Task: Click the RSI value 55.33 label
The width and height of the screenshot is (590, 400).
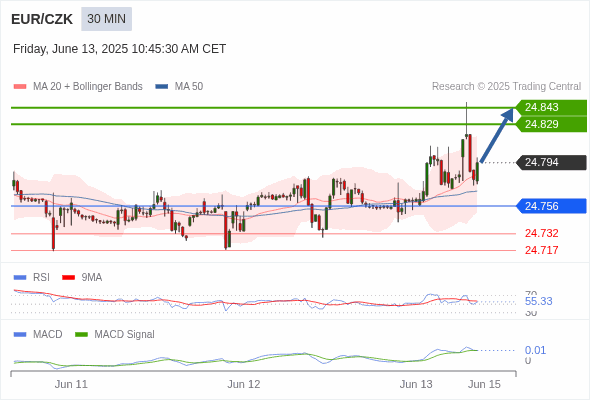Action: tap(538, 301)
